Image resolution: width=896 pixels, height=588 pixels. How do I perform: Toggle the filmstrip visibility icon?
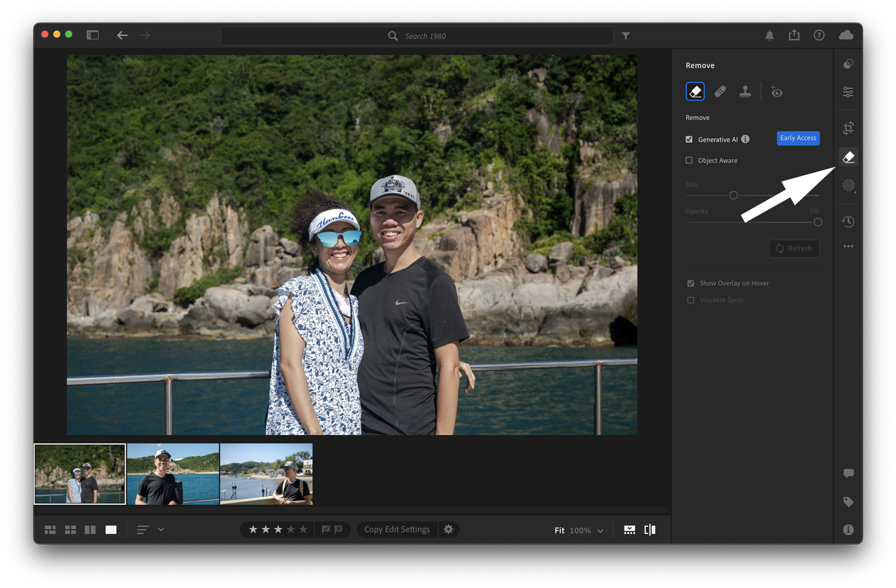pyautogui.click(x=630, y=530)
